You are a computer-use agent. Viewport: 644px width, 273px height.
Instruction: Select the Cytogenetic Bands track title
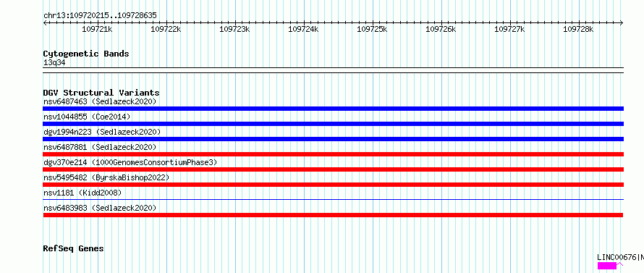click(x=86, y=54)
